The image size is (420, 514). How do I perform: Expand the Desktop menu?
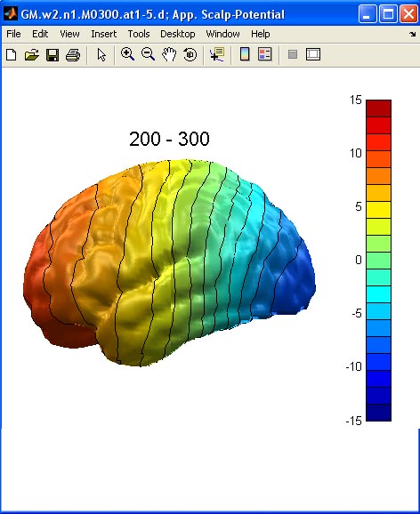[177, 34]
